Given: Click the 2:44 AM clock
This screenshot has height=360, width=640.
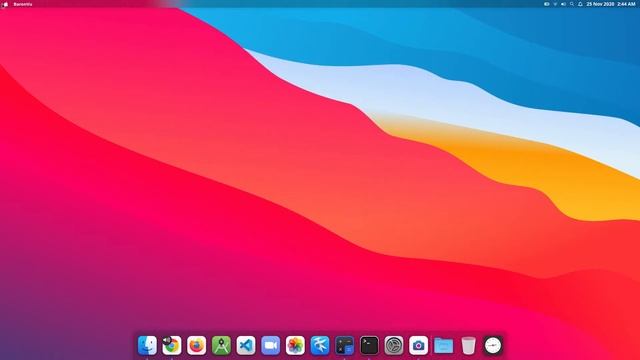Looking at the screenshot, I should 626,4.
